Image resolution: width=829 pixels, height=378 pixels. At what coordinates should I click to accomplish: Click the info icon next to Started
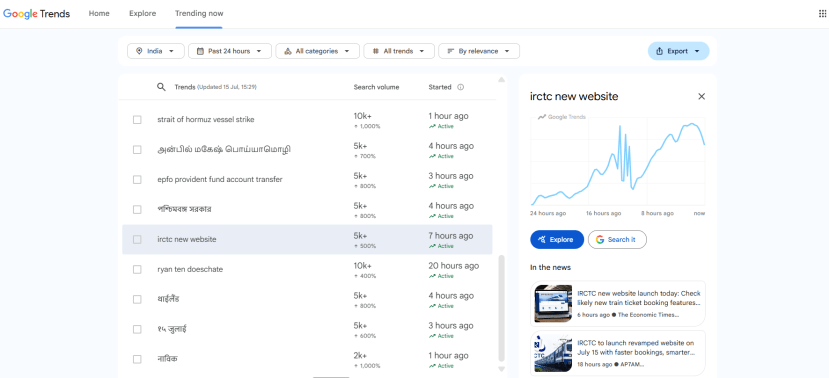click(x=460, y=87)
